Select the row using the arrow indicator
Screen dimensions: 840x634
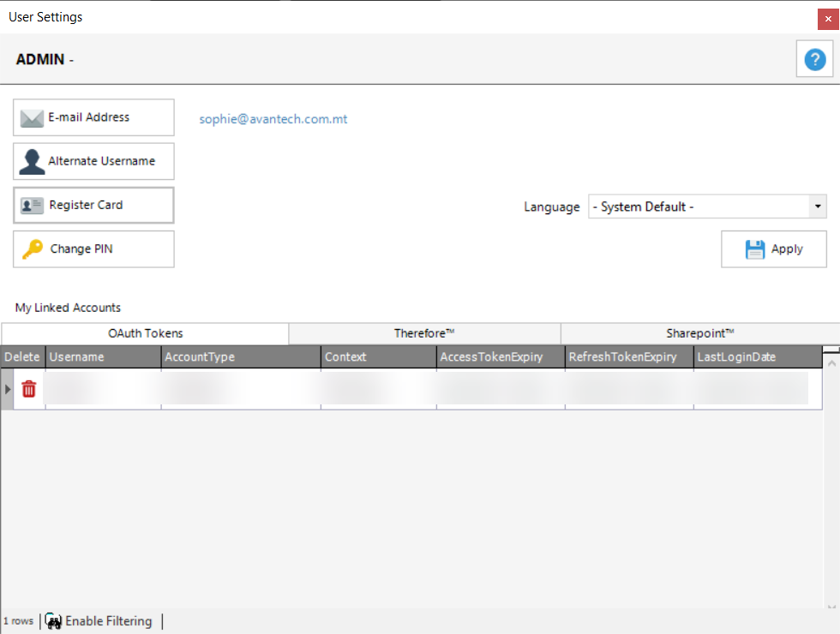[x=9, y=390]
